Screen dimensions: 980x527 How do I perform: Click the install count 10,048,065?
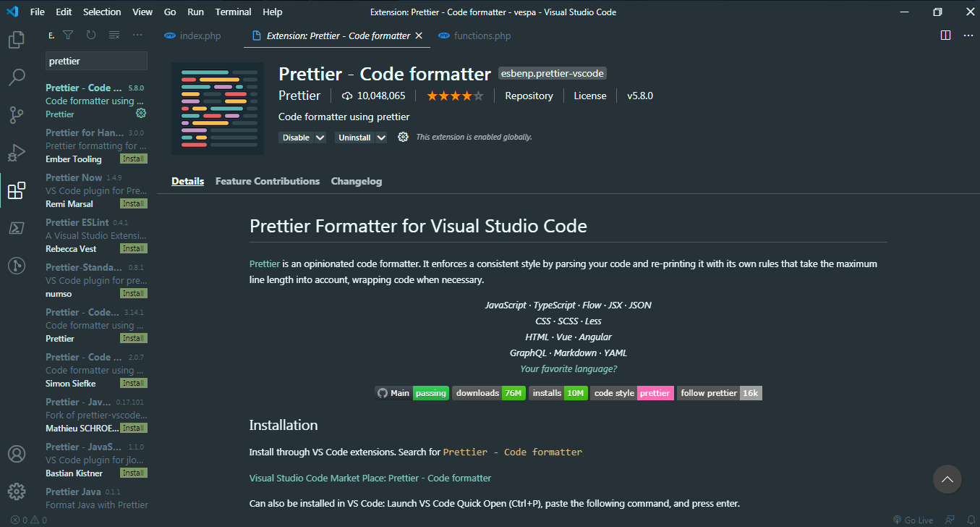pyautogui.click(x=374, y=96)
